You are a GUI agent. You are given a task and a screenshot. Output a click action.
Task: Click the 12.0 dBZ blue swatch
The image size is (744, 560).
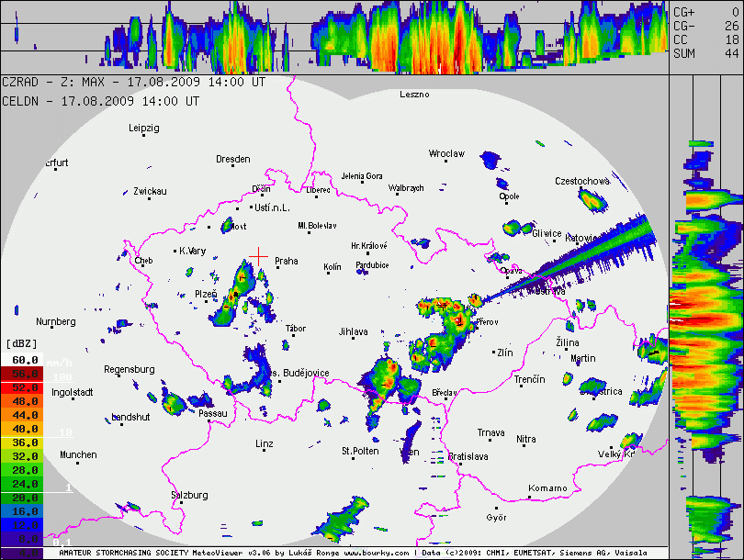[x=24, y=524]
